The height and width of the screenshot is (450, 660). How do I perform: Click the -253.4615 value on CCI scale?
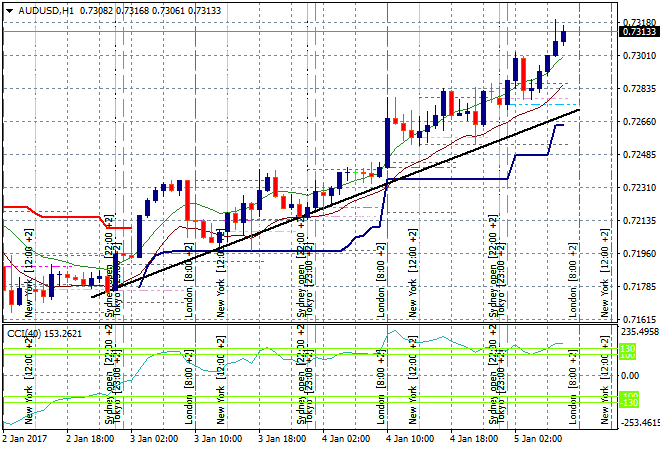pos(639,423)
